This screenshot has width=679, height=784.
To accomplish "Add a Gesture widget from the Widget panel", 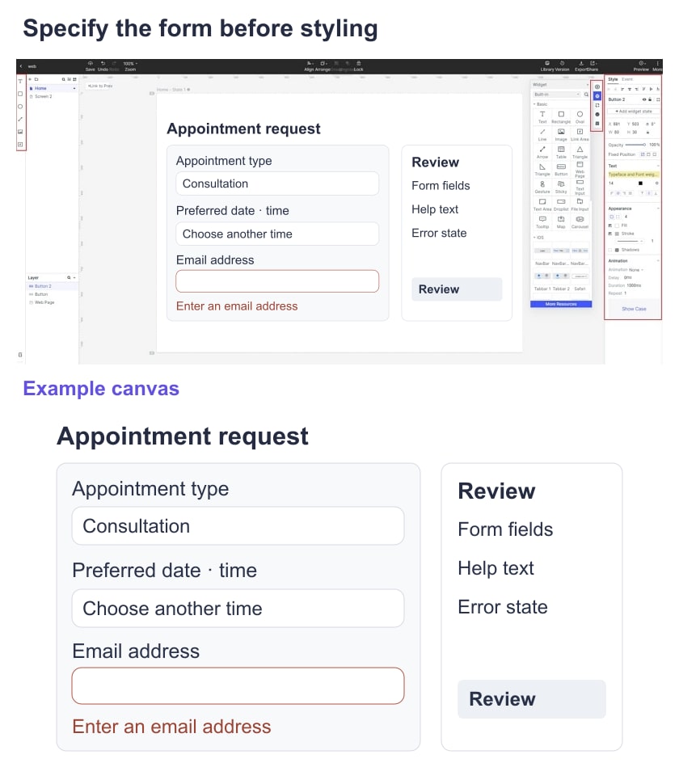I will pyautogui.click(x=542, y=187).
